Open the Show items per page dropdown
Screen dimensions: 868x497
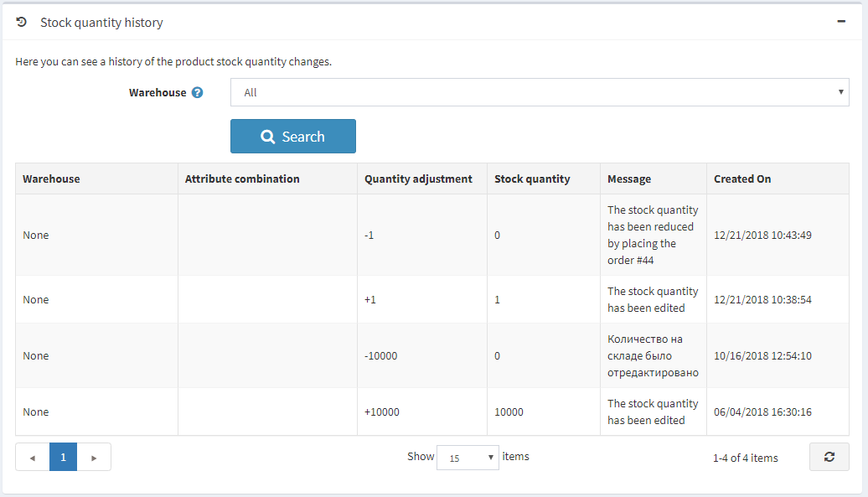pos(468,457)
